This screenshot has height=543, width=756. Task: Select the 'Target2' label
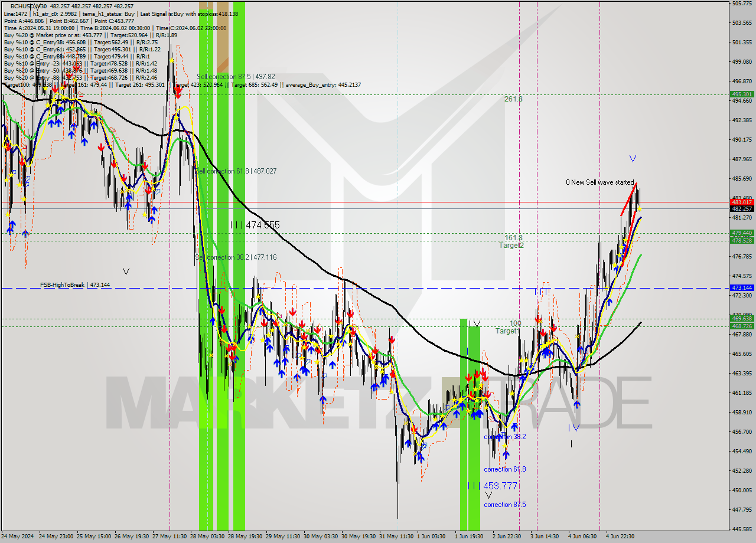[511, 245]
